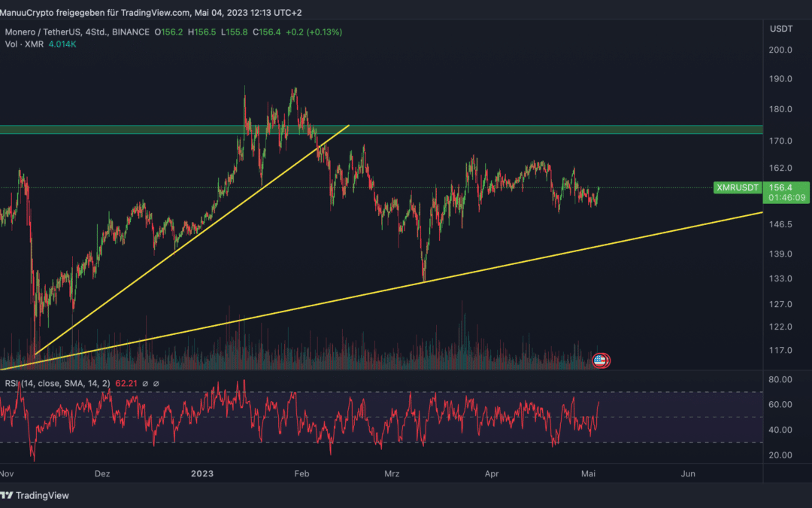Click the volume value 4.014K
The height and width of the screenshot is (508, 812).
coord(62,44)
